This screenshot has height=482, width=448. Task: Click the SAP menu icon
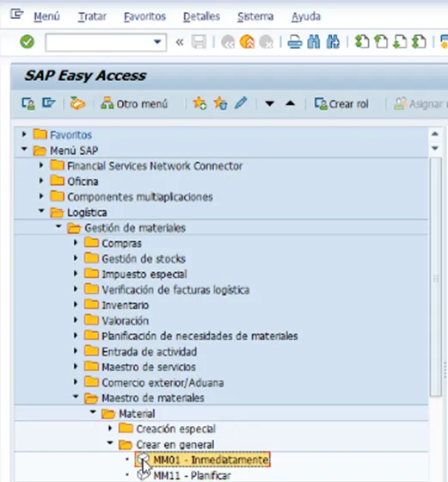[x=49, y=103]
